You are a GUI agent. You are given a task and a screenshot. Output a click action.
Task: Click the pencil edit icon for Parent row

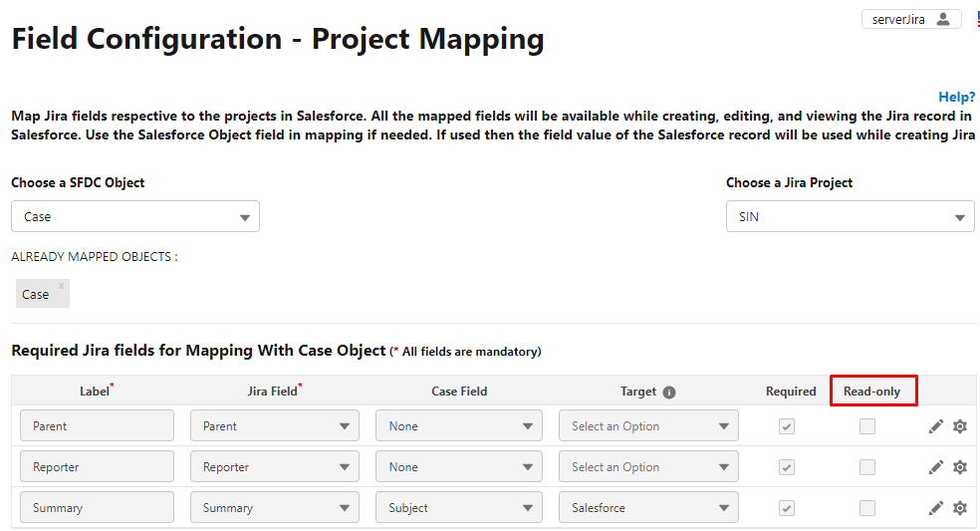coord(935,426)
